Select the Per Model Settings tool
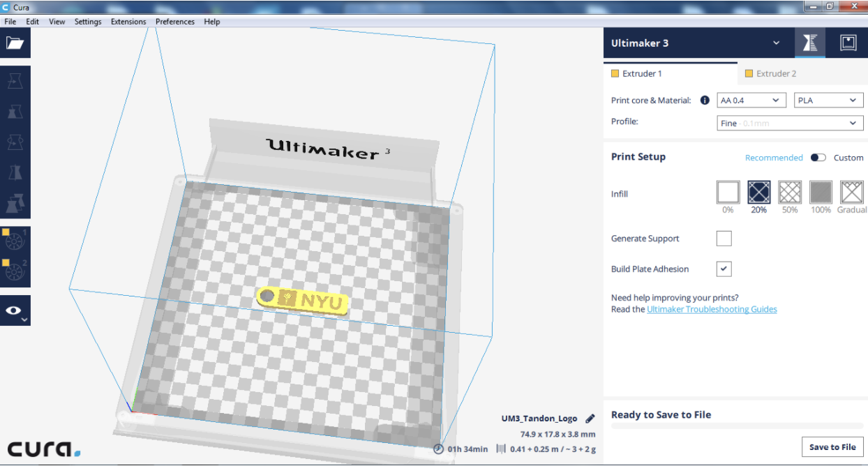This screenshot has height=466, width=868. pos(15,204)
